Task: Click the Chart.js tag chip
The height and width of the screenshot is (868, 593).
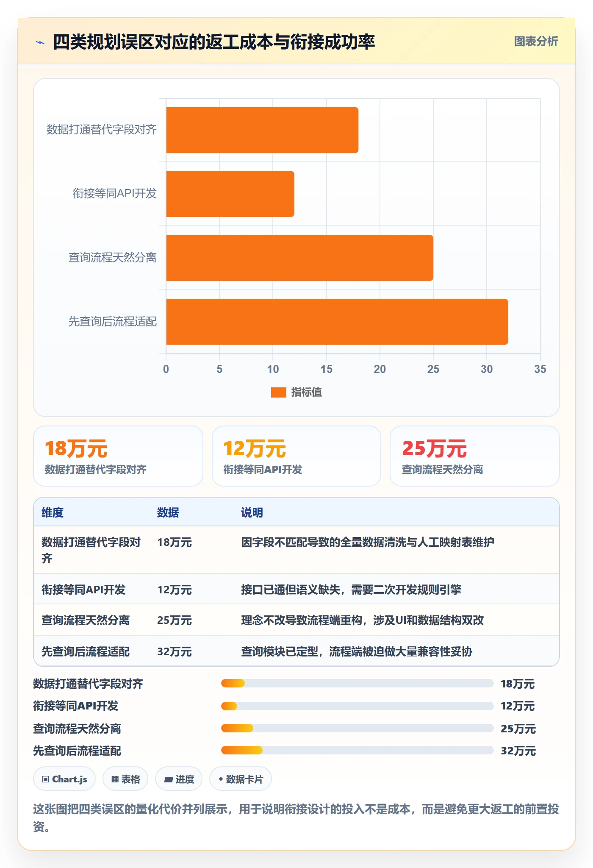Action: (64, 779)
